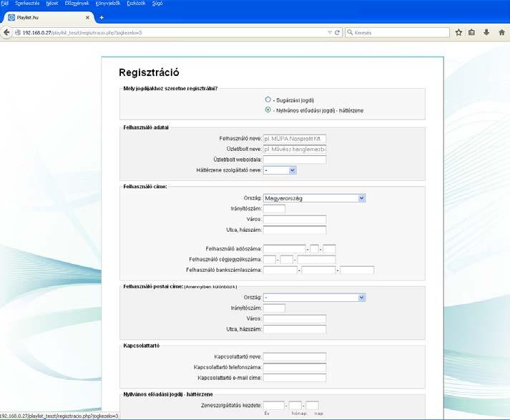
Task: Open the Súgó menu
Action: pyautogui.click(x=157, y=4)
